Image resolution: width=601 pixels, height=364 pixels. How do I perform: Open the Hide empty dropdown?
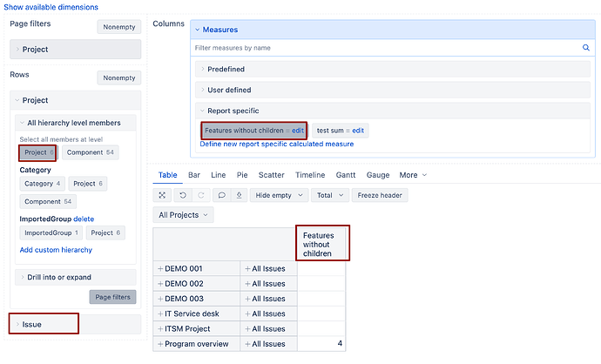click(279, 195)
